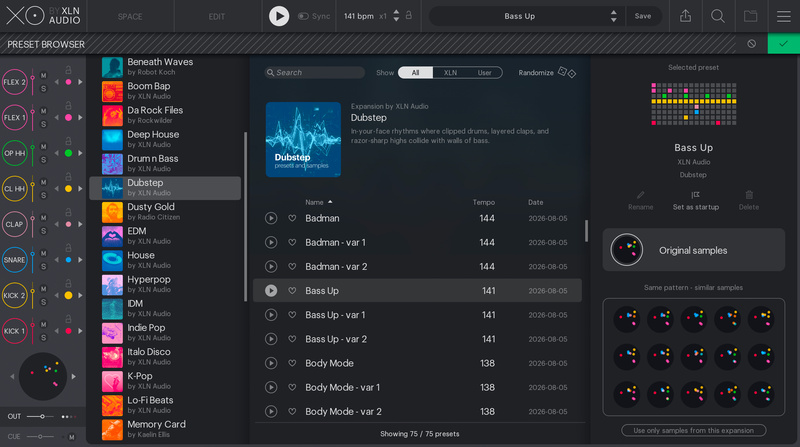Viewport: 800px width, 447px height.
Task: Select Bass Up - var 1 preset
Action: click(x=417, y=315)
